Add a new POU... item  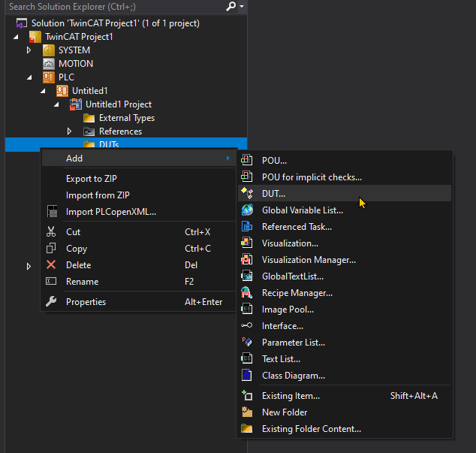345,160
